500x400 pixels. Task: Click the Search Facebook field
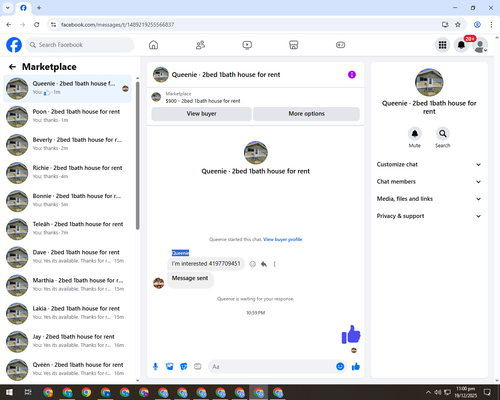(x=80, y=45)
